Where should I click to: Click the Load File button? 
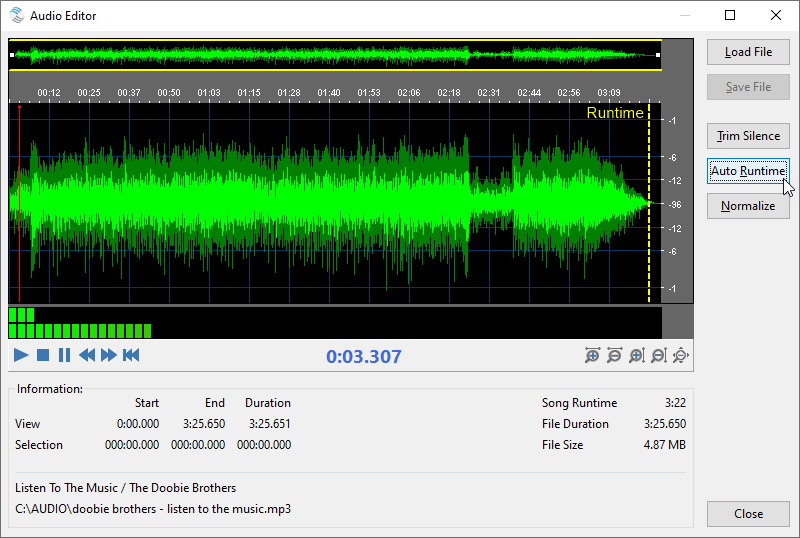[748, 52]
